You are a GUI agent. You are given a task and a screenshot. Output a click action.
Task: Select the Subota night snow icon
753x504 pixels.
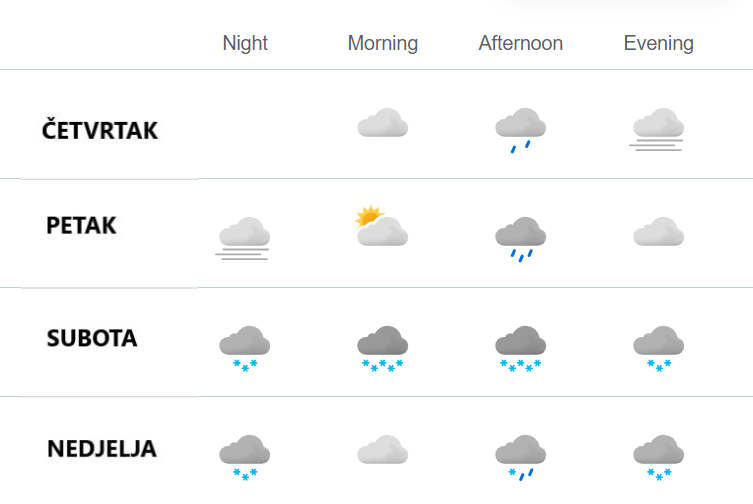(245, 349)
